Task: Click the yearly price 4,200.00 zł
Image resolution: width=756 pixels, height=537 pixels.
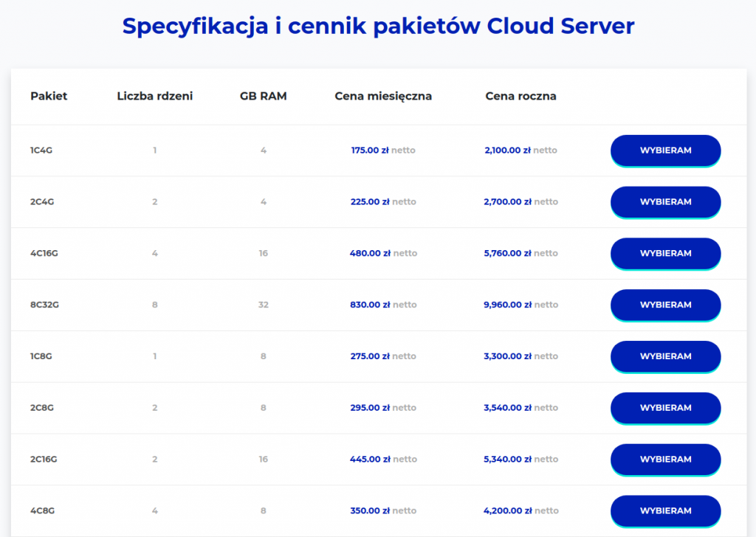Action: pyautogui.click(x=508, y=511)
